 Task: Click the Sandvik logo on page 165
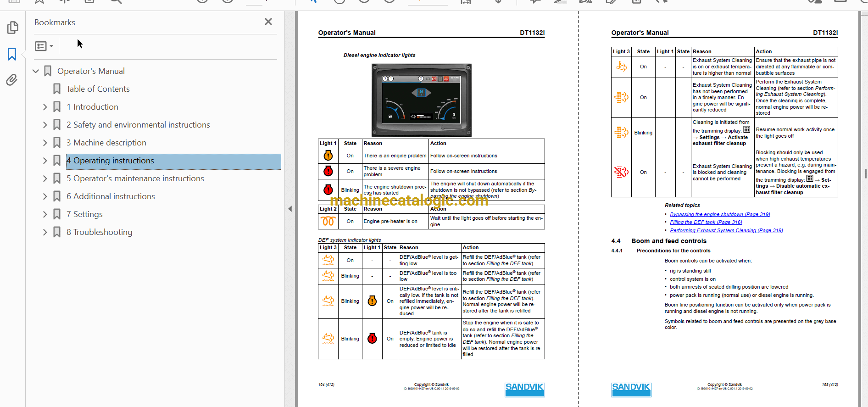(x=631, y=390)
